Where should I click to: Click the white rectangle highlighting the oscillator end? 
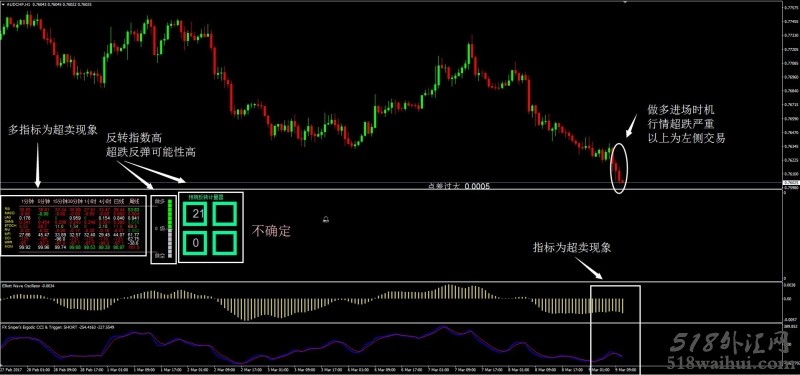615,325
